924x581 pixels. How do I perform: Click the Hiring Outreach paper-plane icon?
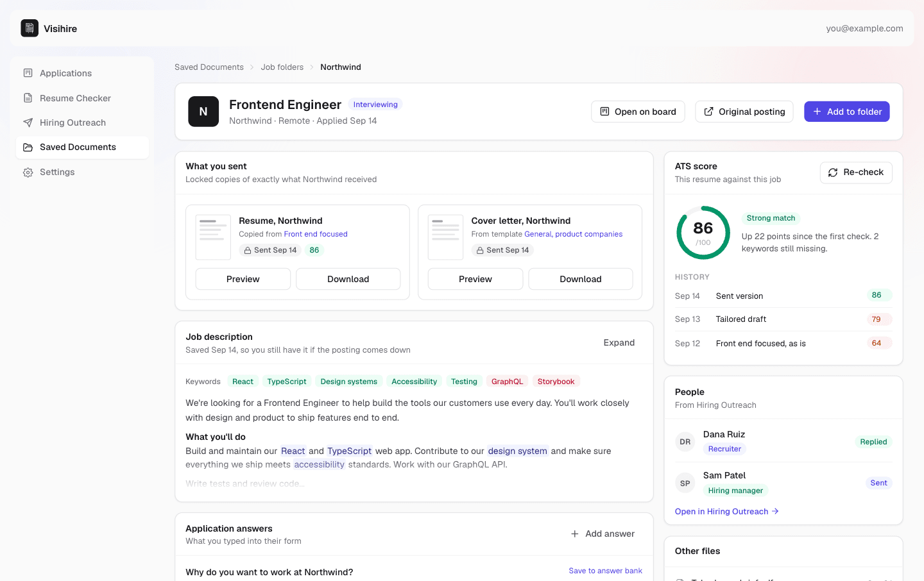tap(28, 122)
